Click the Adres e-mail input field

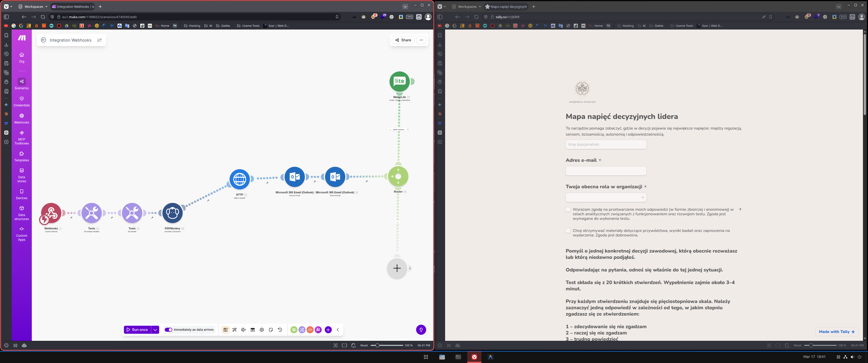(x=606, y=171)
